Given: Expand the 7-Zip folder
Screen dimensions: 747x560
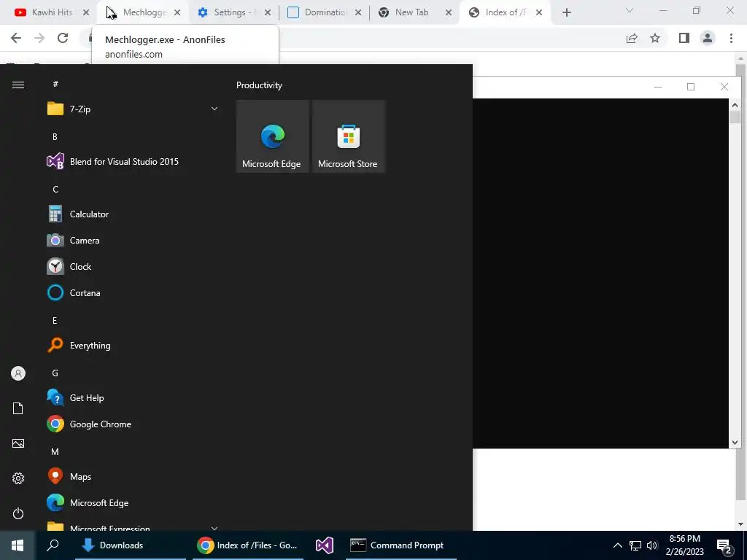Looking at the screenshot, I should tap(133, 109).
